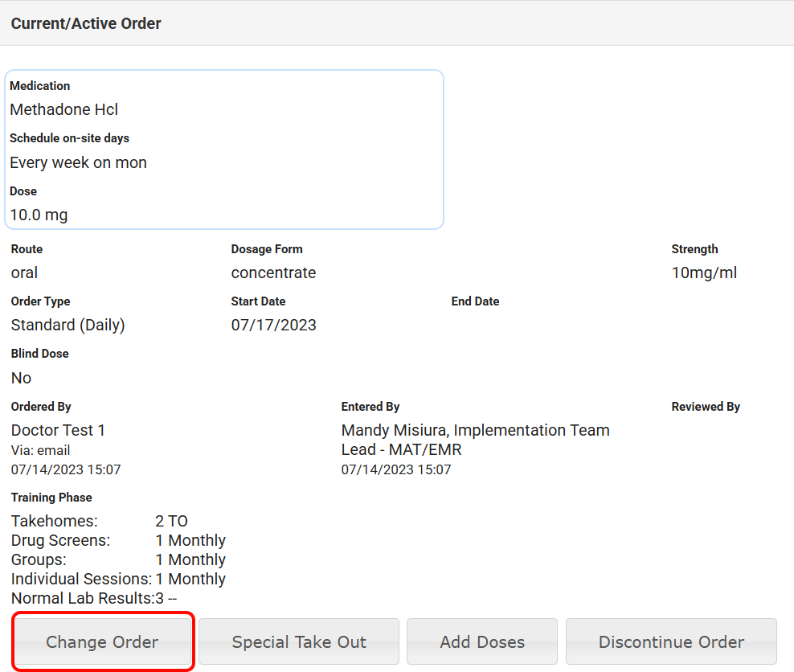
Task: Click the Takehomes 2 TO value
Action: pos(171,521)
